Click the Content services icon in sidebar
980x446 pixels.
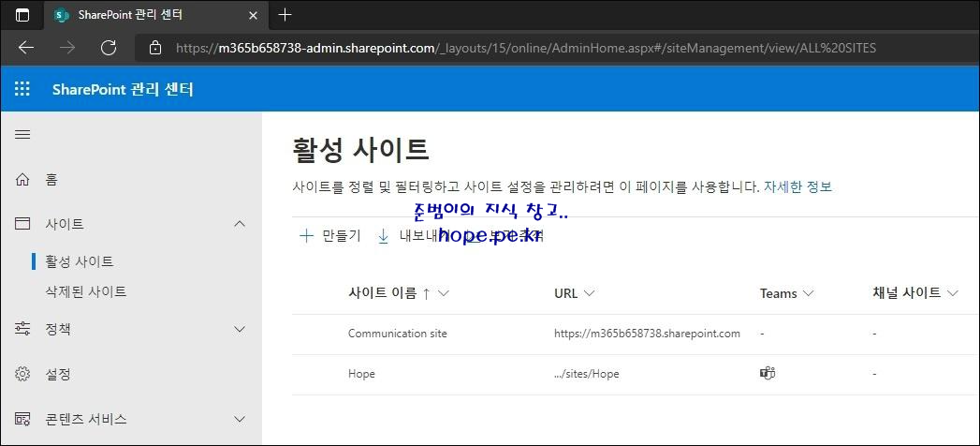click(22, 419)
